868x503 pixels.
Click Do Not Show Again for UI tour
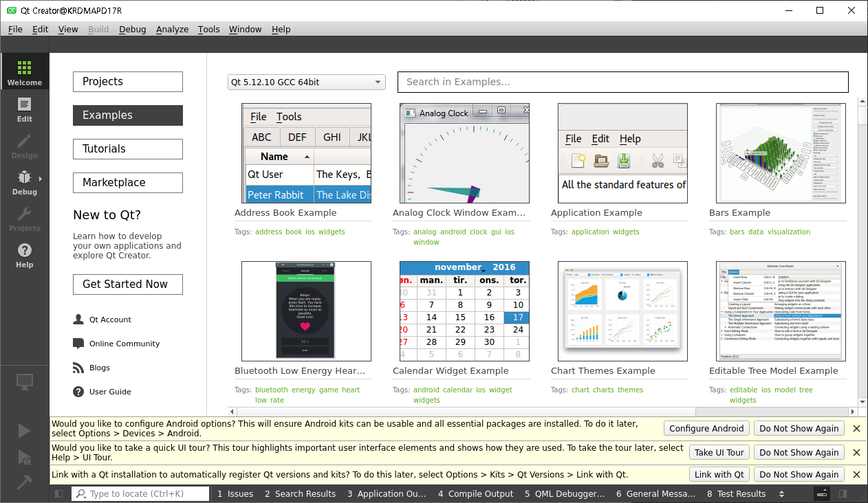click(799, 452)
